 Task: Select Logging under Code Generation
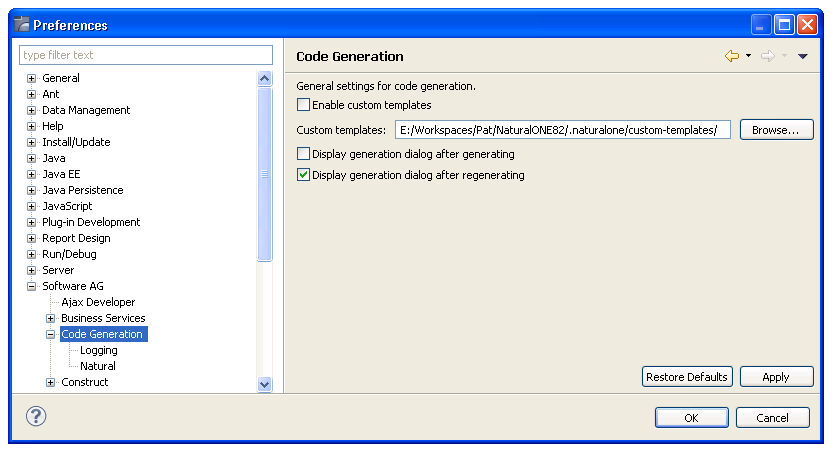pyautogui.click(x=98, y=350)
